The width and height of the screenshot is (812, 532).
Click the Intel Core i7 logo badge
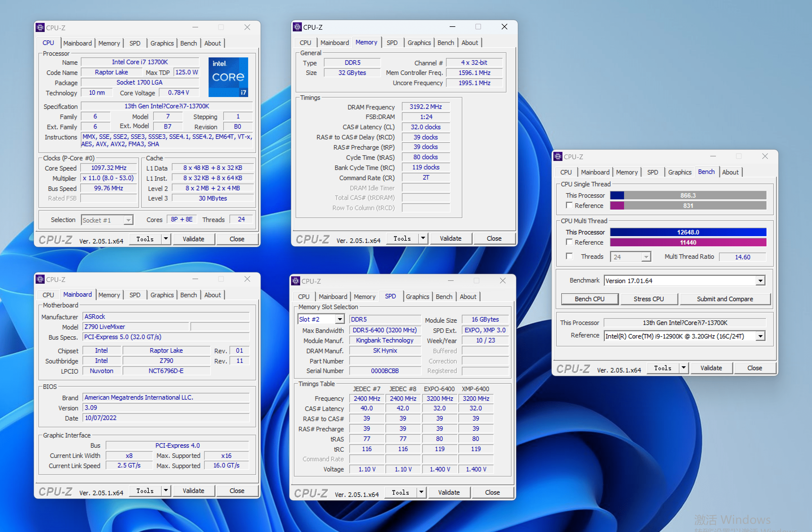click(x=228, y=77)
